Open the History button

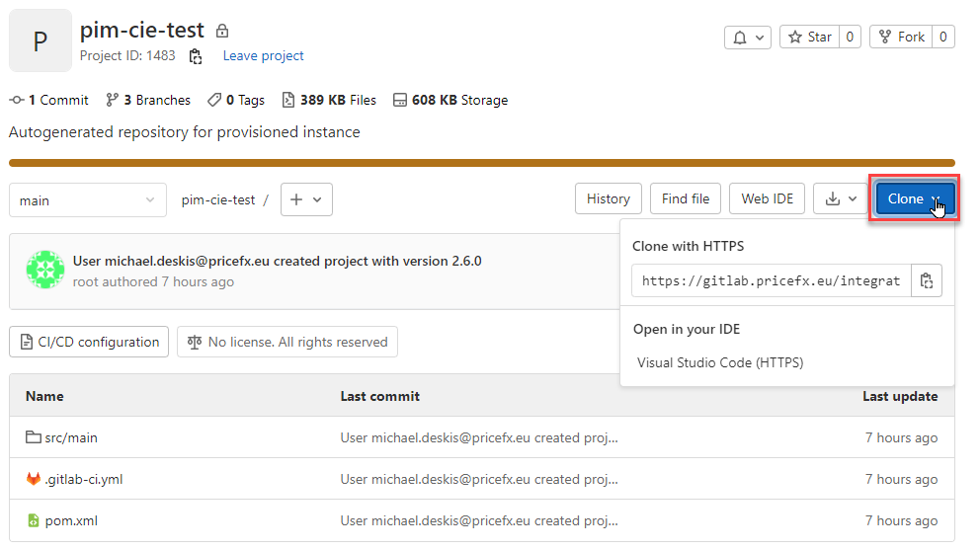(609, 198)
